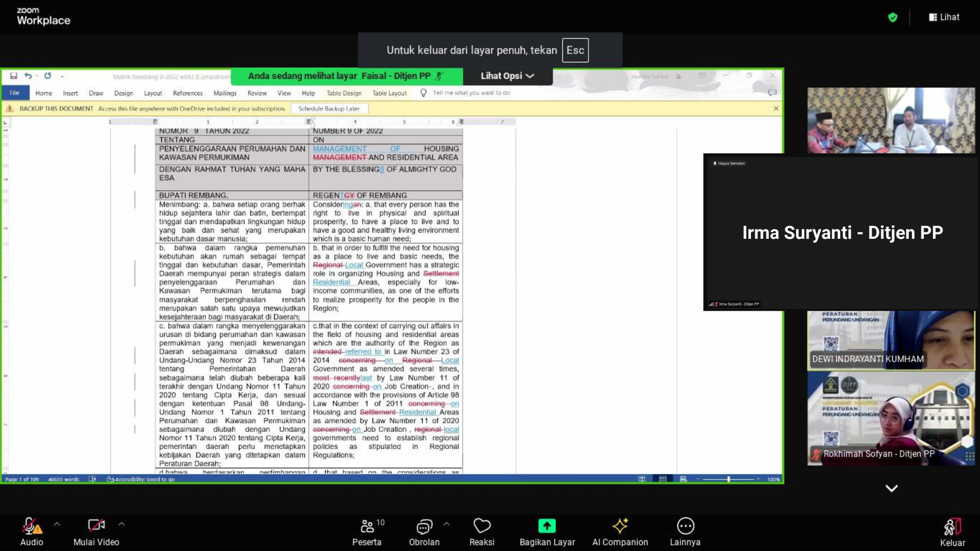980x551 pixels.
Task: Select the Dewi Indrayanti Kumham video tile
Action: pos(891,340)
